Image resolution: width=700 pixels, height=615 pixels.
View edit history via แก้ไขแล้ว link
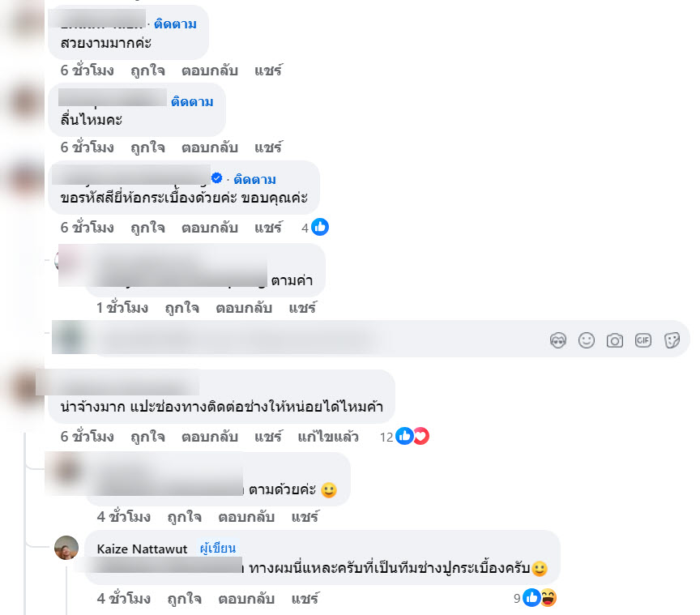click(328, 437)
